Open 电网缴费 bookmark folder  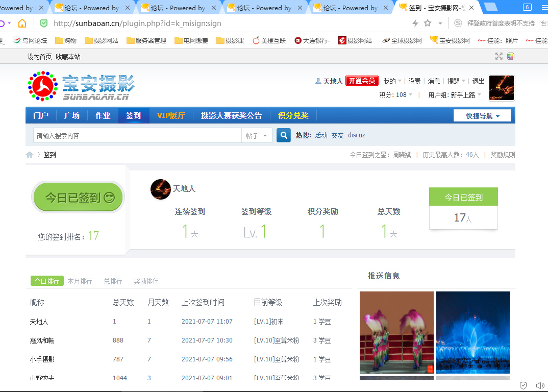pyautogui.click(x=191, y=40)
